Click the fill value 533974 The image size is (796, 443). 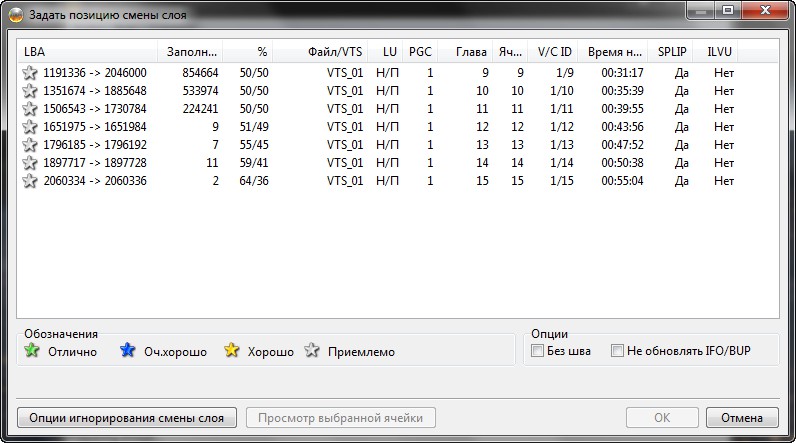[201, 91]
